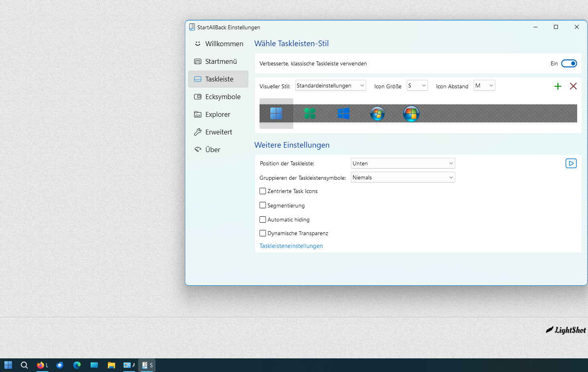588x372 pixels.
Task: Remove start button image with red X
Action: (573, 86)
